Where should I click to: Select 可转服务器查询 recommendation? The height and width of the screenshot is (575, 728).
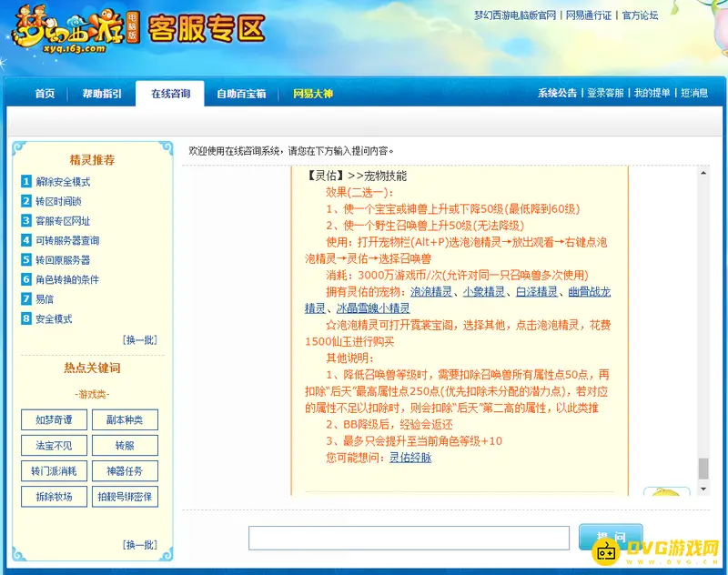pos(67,240)
